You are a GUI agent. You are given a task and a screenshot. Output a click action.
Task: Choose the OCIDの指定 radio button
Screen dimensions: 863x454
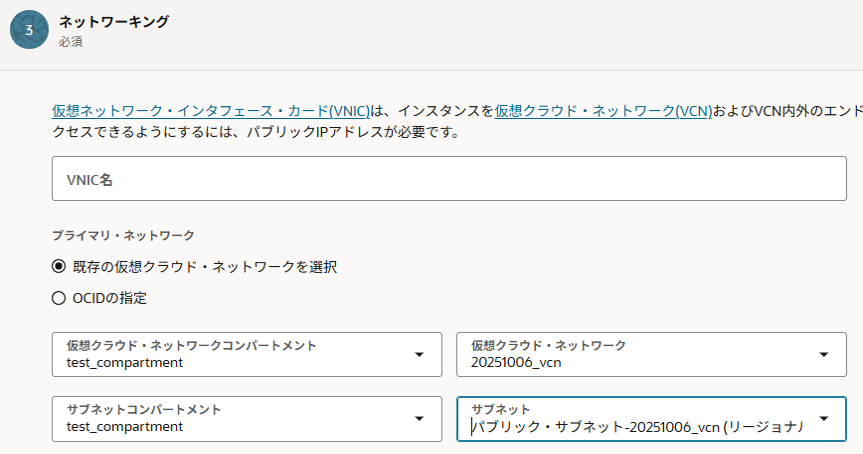59,297
